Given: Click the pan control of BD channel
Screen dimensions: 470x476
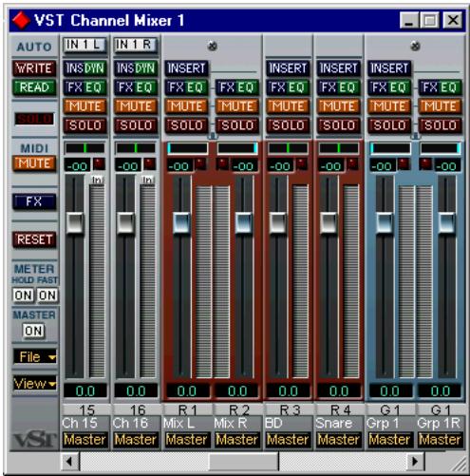Looking at the screenshot, I should [288, 148].
